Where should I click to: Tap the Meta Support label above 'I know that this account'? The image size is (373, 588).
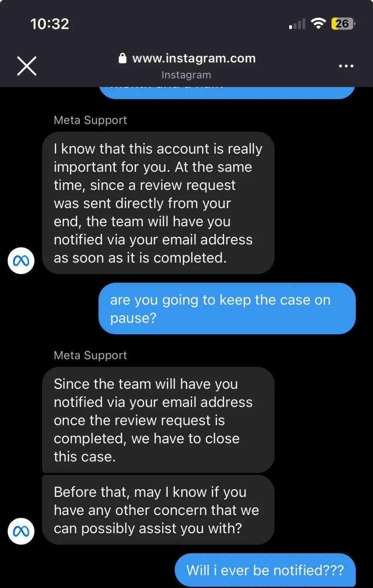90,120
